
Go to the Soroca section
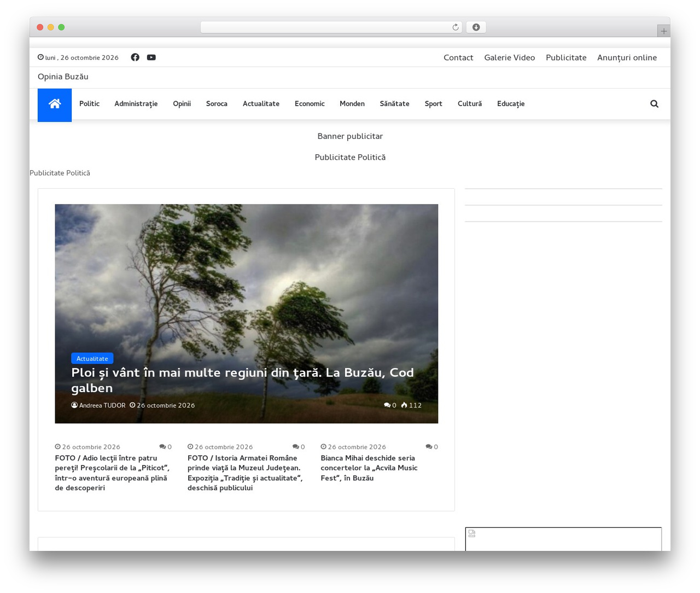217,104
